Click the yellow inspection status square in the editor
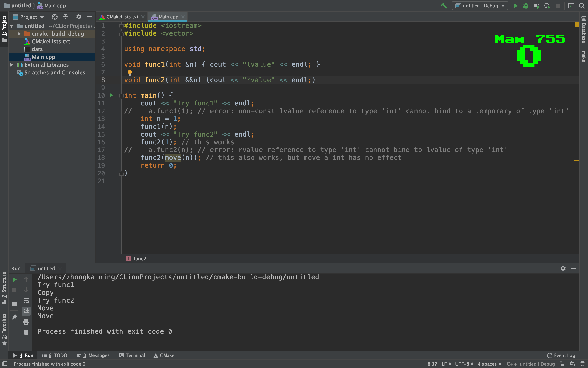Viewport: 588px width, 368px height. (x=576, y=25)
